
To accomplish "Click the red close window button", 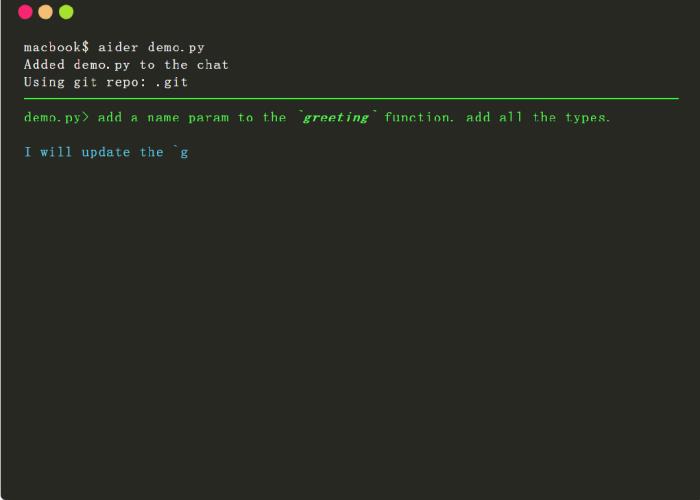I will click(25, 12).
